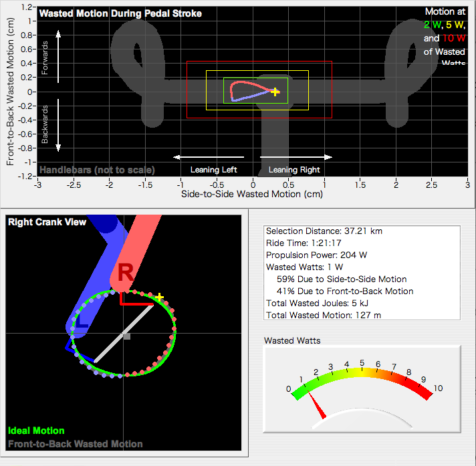Image resolution: width=476 pixels, height=466 pixels.
Task: Select 'Ride Time: 1:21:17' line
Action: pos(304,243)
